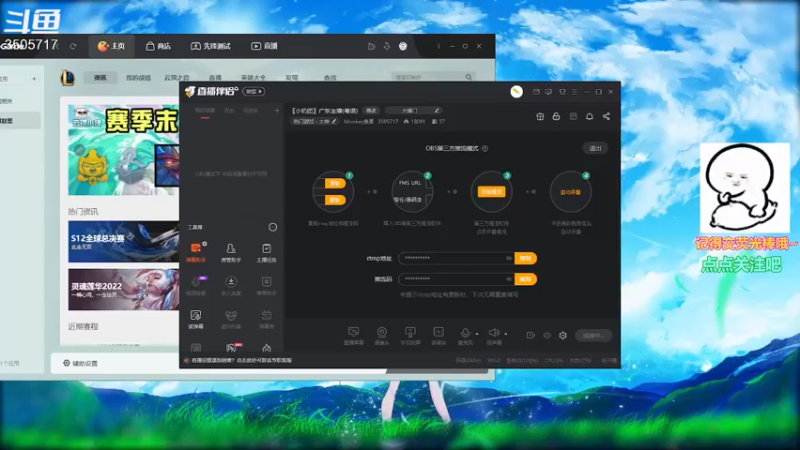Click the 退出 button for OBS mode

595,148
